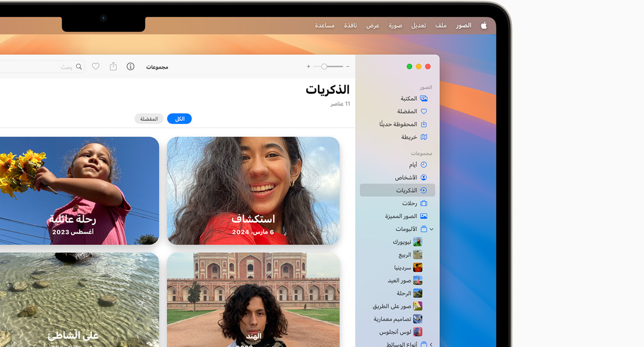Switch to the المفضلة (Favorites) filter pill
Image resolution: width=644 pixels, height=347 pixels.
[149, 119]
